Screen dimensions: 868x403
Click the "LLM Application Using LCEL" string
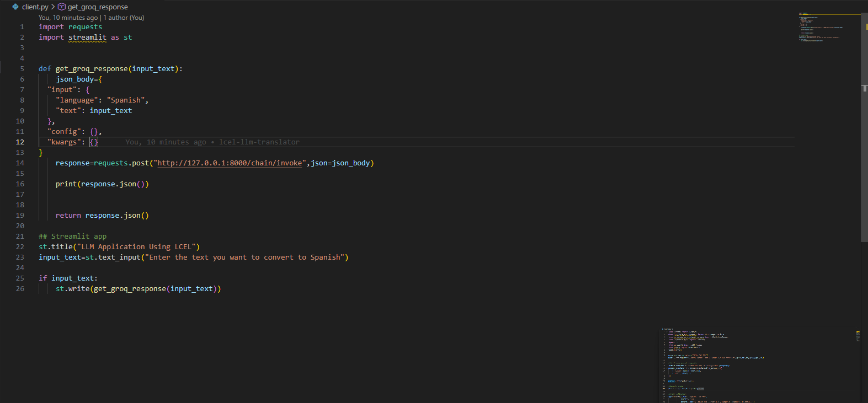[x=136, y=247]
